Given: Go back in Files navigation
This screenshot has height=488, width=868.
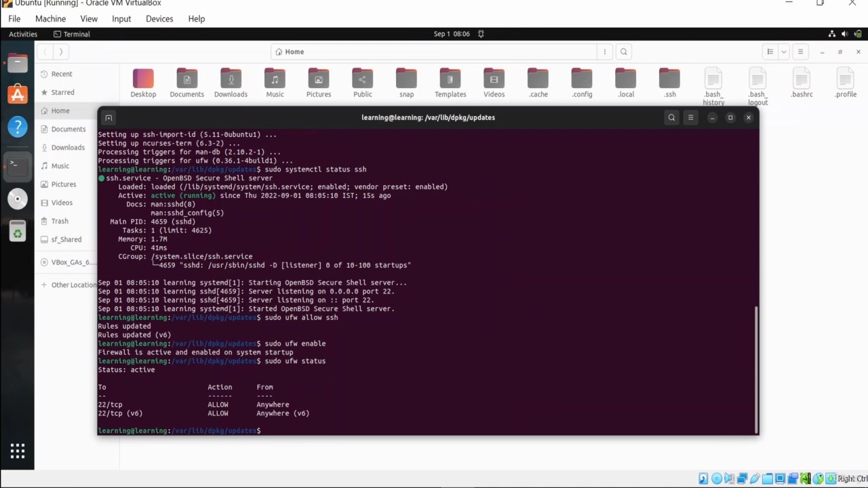Looking at the screenshot, I should point(45,52).
